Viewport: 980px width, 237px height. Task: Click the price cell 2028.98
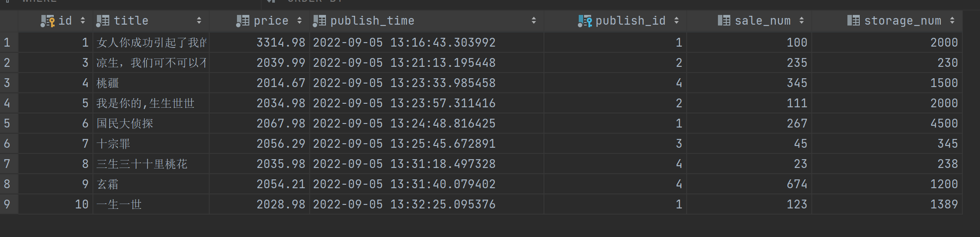coord(281,204)
